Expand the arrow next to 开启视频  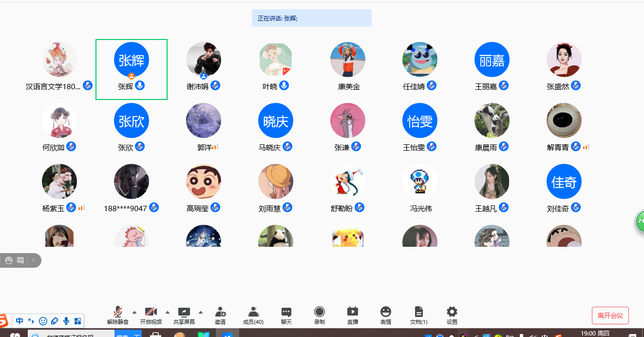(168, 312)
